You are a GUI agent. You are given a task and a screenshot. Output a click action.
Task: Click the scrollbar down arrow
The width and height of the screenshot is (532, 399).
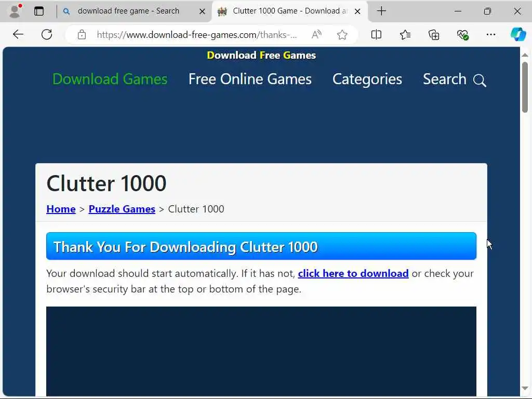[x=525, y=388]
